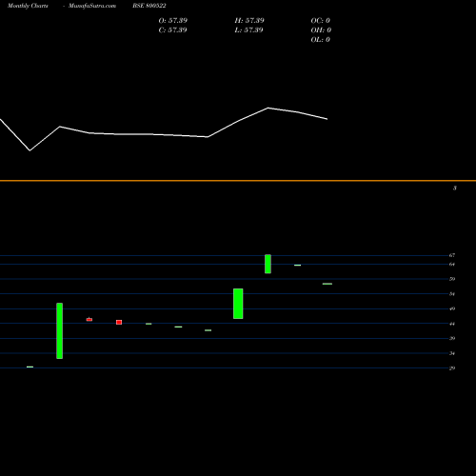Click the 59 price axis label
Screen dimensions: 476x476
pos(452,279)
